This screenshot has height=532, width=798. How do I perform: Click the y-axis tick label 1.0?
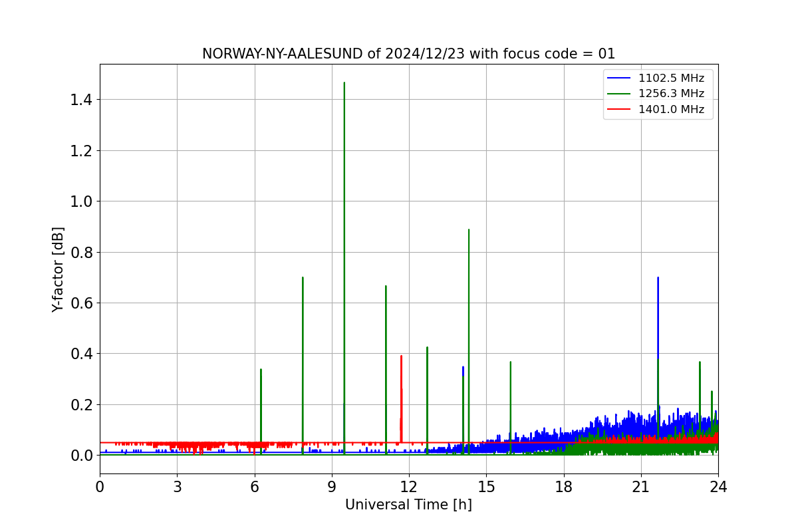82,201
